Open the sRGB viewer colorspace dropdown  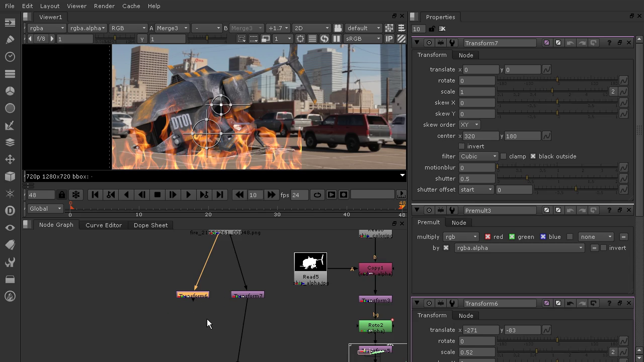[363, 39]
